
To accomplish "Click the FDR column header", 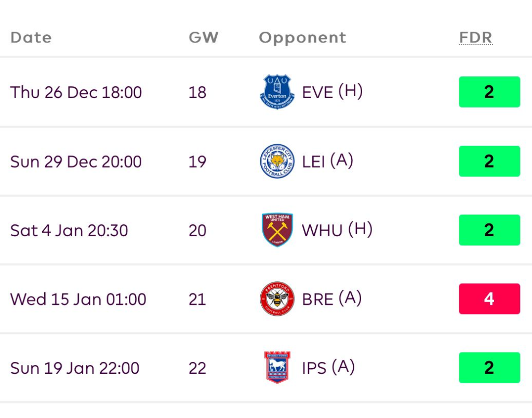I will [475, 37].
